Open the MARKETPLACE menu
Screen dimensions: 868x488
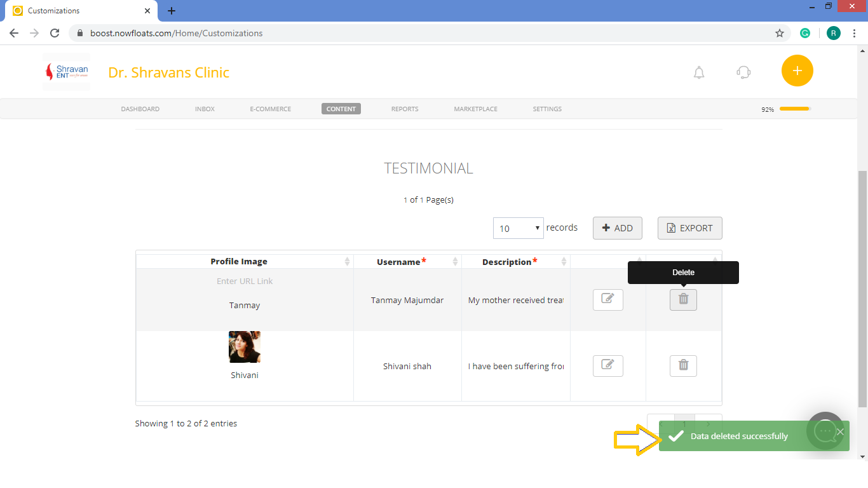point(475,109)
